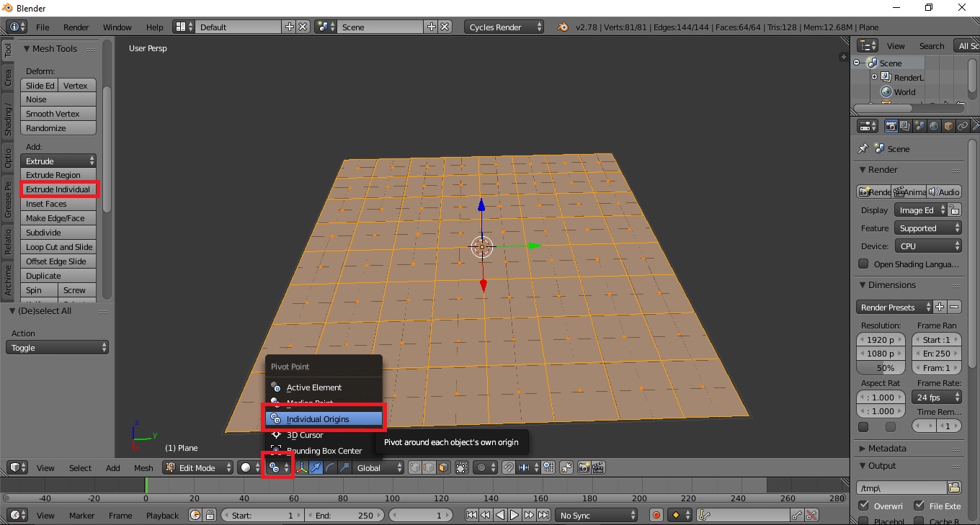Select the Scene properties tab icon
Image resolution: width=980 pixels, height=525 pixels.
(919, 126)
